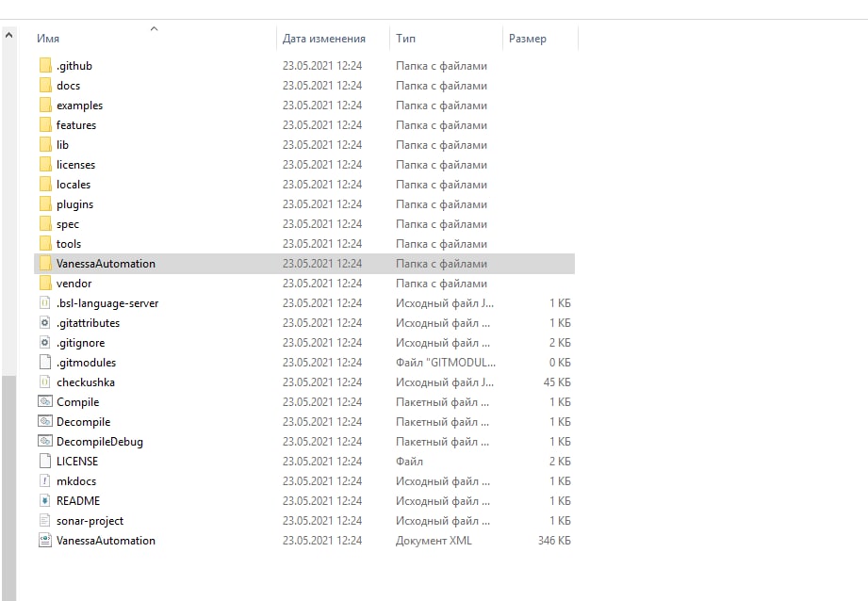868x601 pixels.
Task: Click the LICENSE file icon
Action: tap(45, 462)
